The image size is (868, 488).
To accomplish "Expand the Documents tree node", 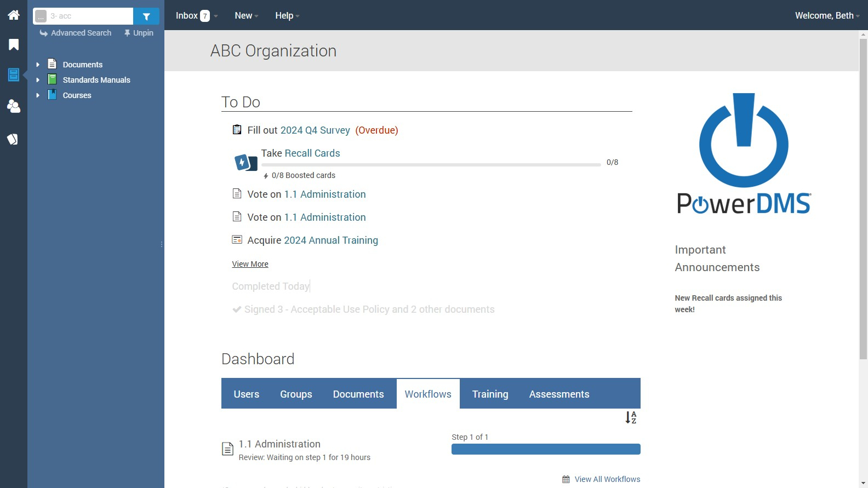I will pyautogui.click(x=38, y=65).
